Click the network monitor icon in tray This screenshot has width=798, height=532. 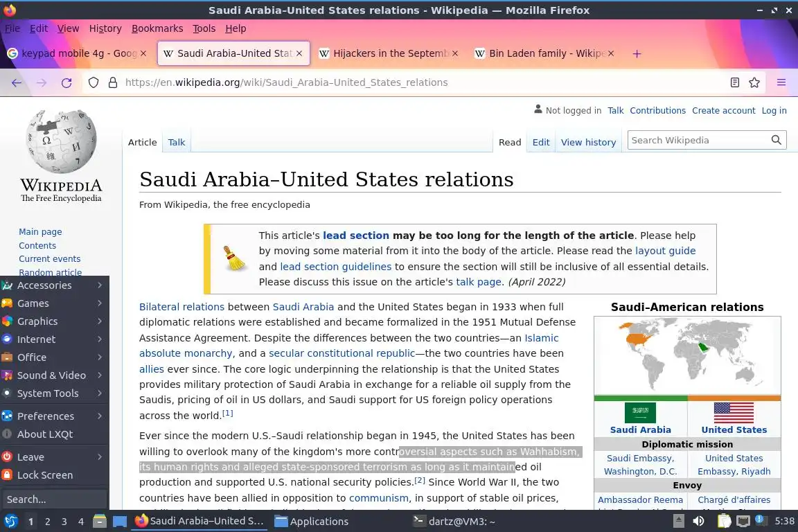click(x=743, y=522)
